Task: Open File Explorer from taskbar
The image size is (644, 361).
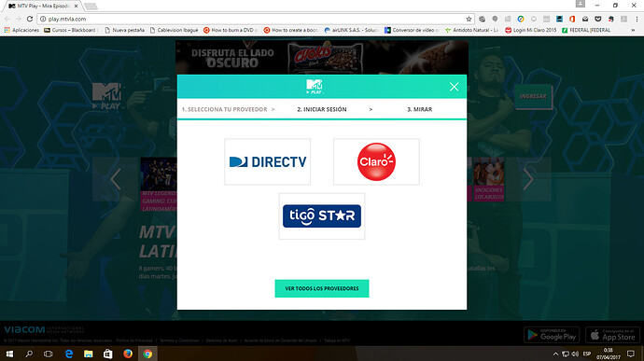Action: click(89, 354)
